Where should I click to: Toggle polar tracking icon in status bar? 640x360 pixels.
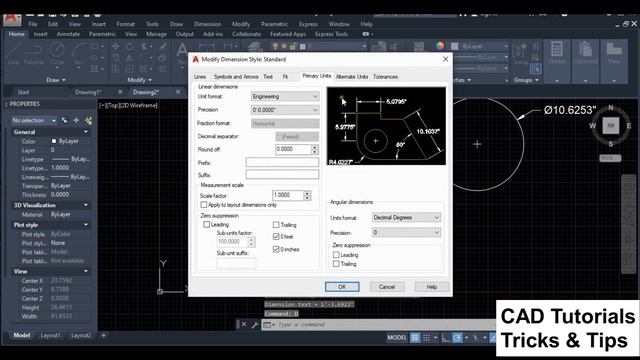(457, 338)
